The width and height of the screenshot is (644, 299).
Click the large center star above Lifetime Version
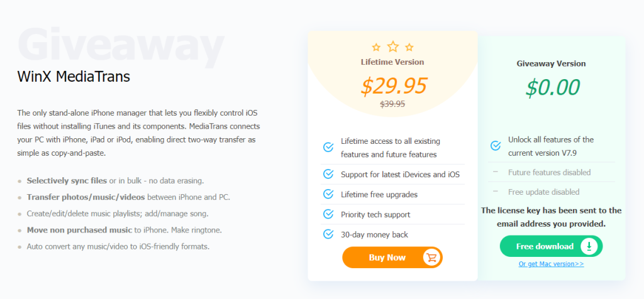[393, 46]
